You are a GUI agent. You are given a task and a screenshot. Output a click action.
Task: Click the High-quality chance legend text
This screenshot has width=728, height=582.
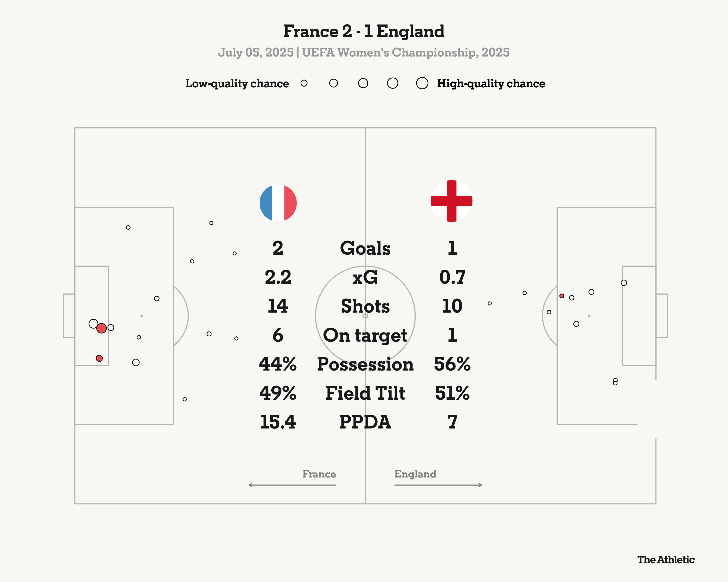pos(491,83)
